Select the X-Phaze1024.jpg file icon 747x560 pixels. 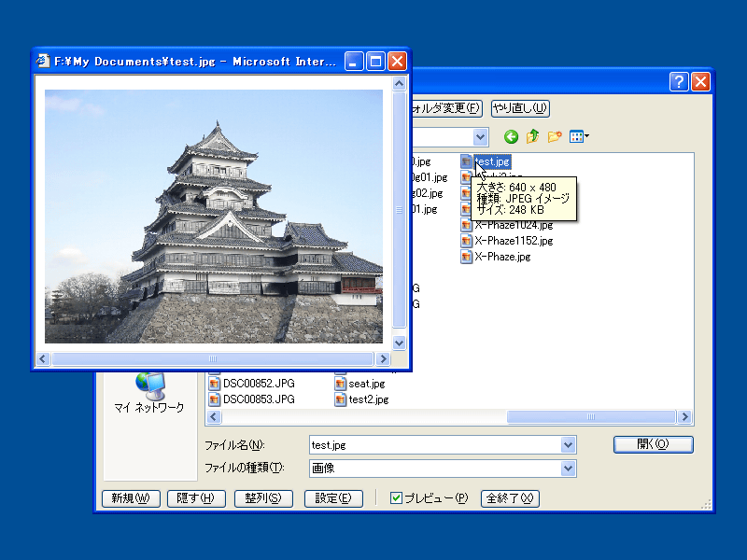tap(466, 225)
